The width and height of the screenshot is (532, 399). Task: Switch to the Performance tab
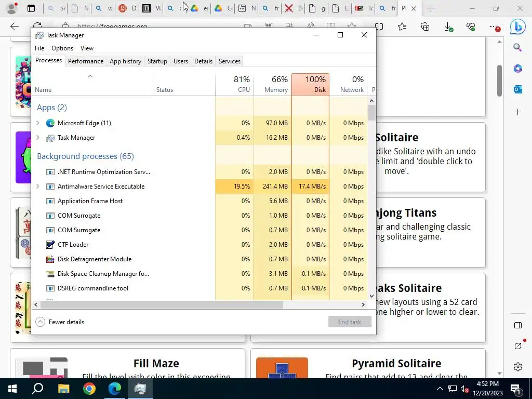pyautogui.click(x=86, y=61)
